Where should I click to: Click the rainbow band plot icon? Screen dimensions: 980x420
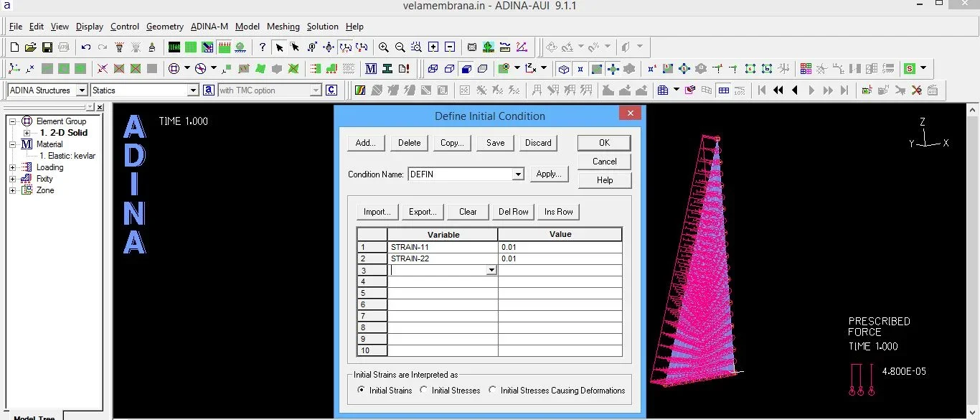(361, 90)
